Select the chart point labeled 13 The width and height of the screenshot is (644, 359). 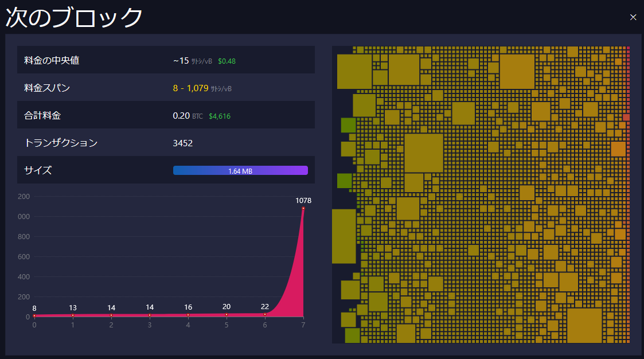73,315
